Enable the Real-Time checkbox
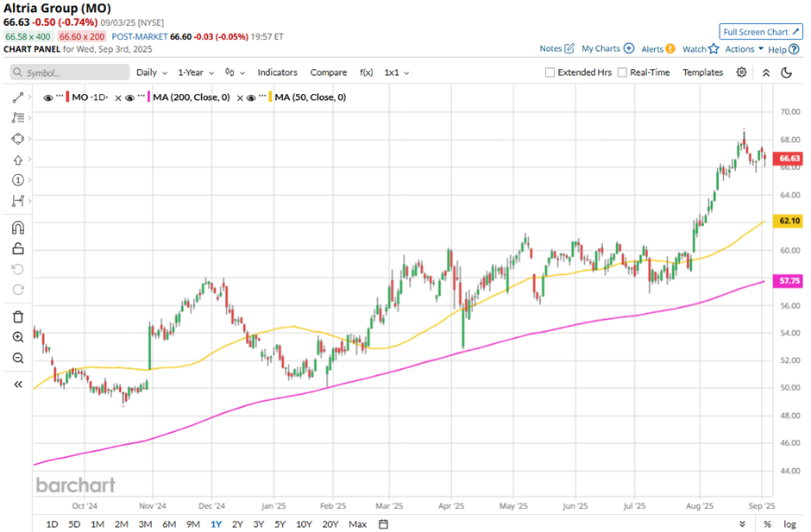811x532 pixels. click(x=622, y=72)
